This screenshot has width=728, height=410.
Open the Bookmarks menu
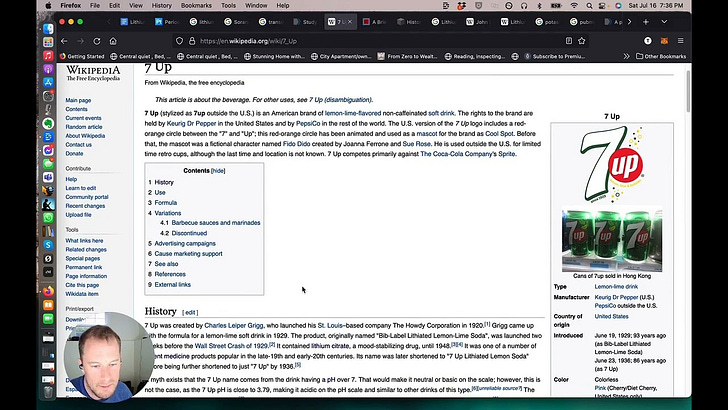pyautogui.click(x=196, y=6)
